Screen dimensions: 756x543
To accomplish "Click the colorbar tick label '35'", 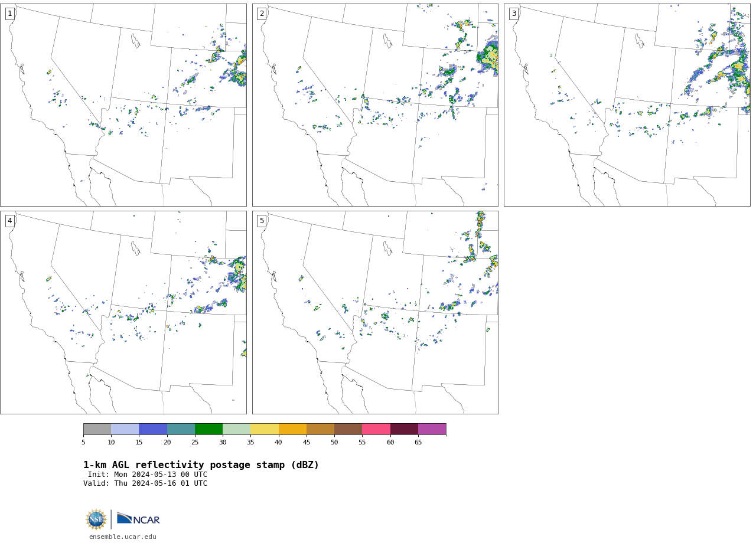I will 250,443.
